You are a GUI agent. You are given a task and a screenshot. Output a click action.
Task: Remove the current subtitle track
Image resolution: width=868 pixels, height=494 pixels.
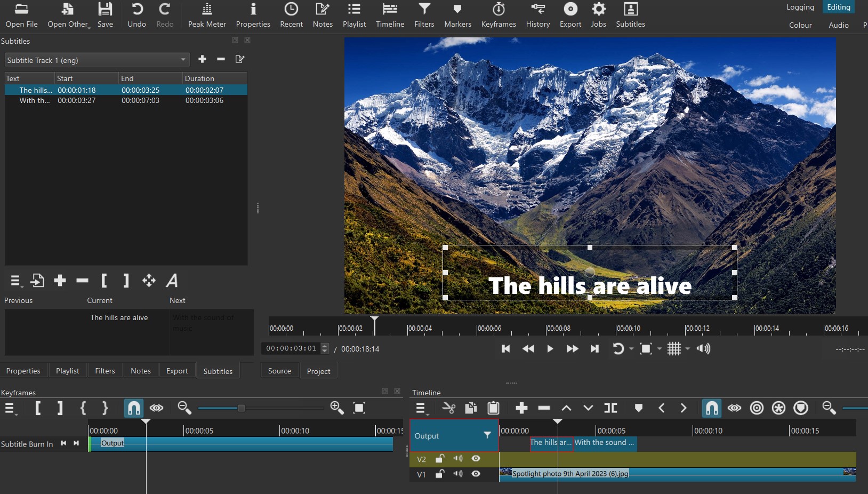221,59
